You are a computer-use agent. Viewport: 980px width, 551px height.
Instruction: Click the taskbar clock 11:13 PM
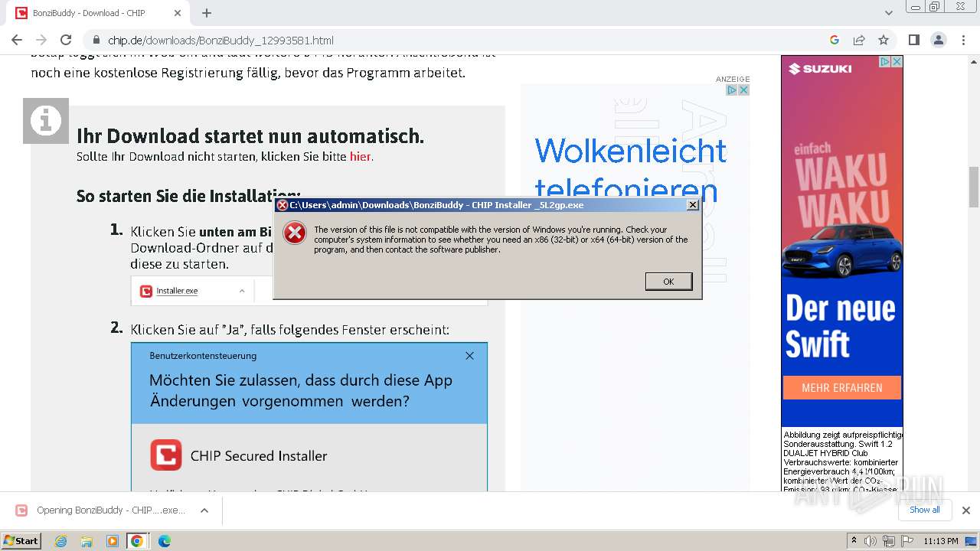point(941,541)
